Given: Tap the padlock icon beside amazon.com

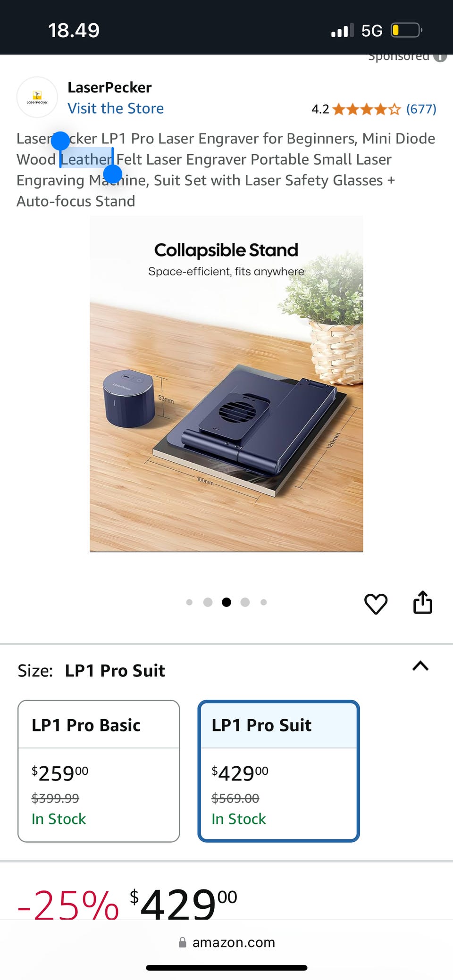Looking at the screenshot, I should click(x=183, y=942).
